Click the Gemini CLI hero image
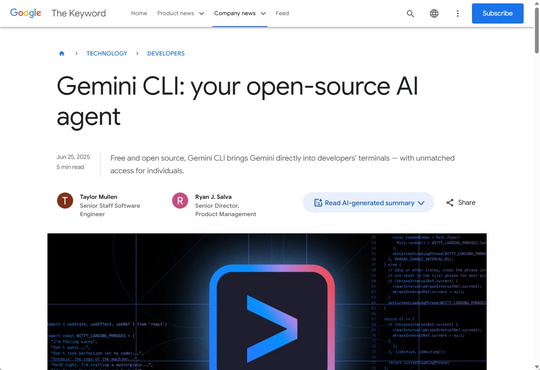This screenshot has width=540, height=370. click(x=267, y=301)
